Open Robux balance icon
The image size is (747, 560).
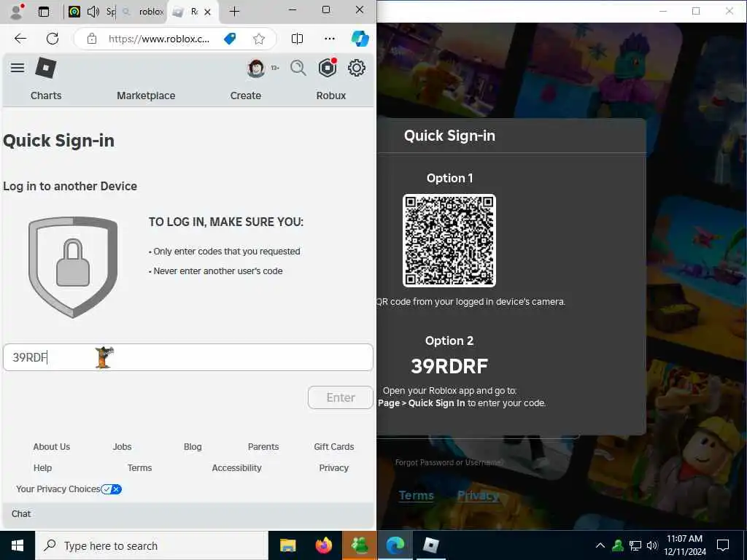click(328, 68)
